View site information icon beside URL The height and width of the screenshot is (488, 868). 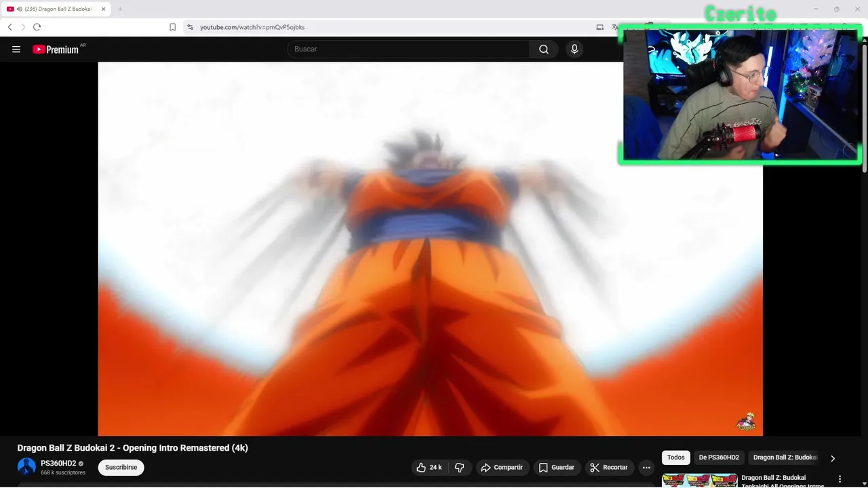click(x=191, y=27)
